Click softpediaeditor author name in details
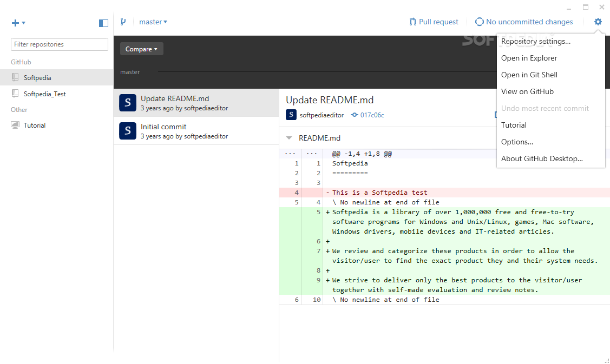The width and height of the screenshot is (610, 364). 322,115
